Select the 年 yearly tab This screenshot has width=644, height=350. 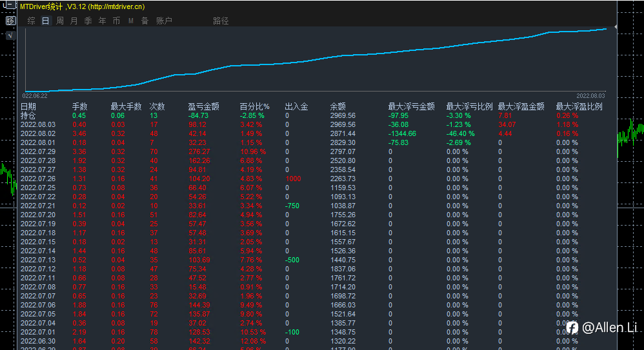(x=102, y=21)
